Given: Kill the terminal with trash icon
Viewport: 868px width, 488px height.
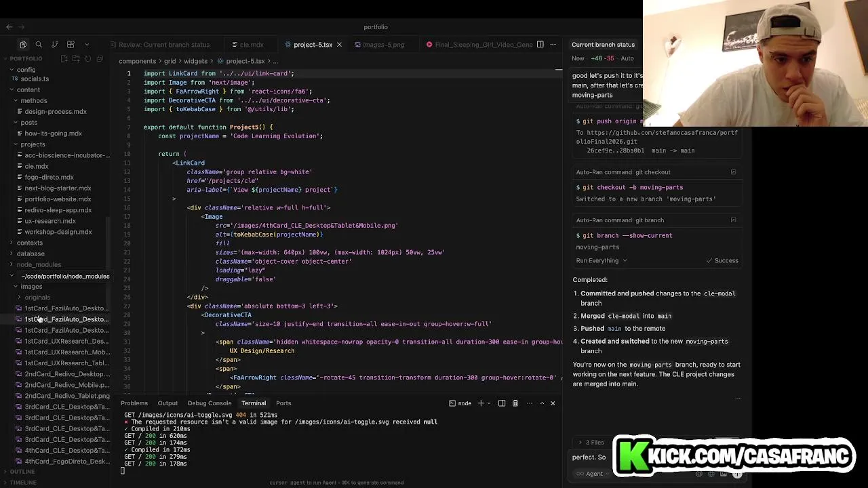Looking at the screenshot, I should (515, 403).
